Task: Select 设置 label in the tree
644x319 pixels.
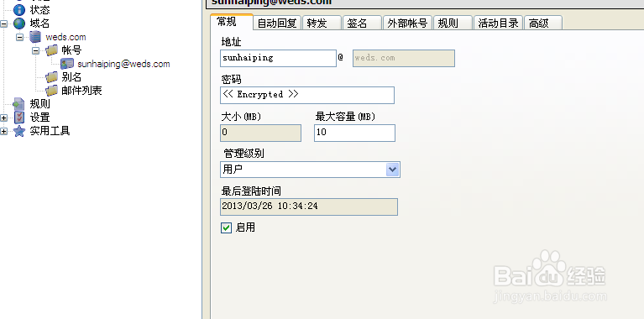Action: [x=39, y=118]
